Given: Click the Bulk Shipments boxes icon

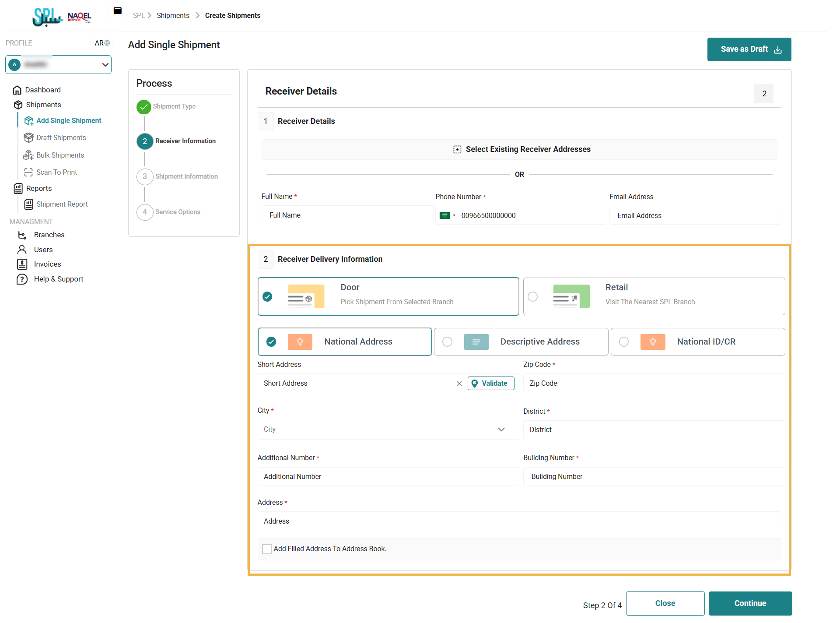Looking at the screenshot, I should click(28, 155).
